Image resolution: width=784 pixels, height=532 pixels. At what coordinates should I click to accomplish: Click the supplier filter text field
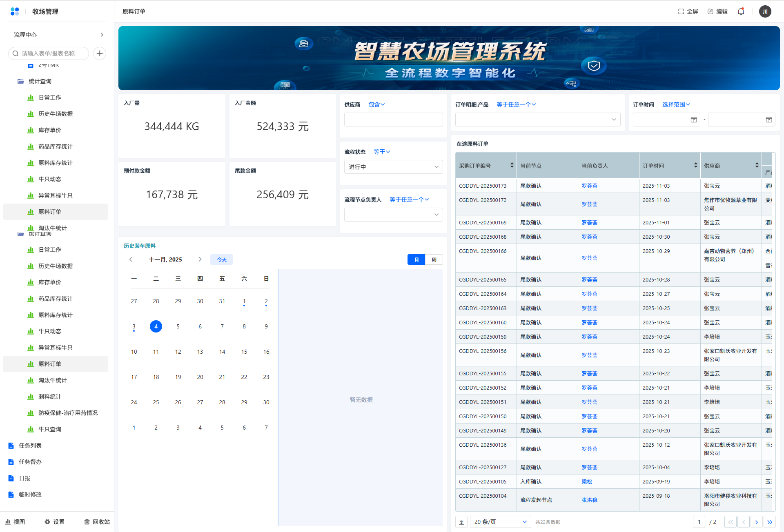point(393,120)
